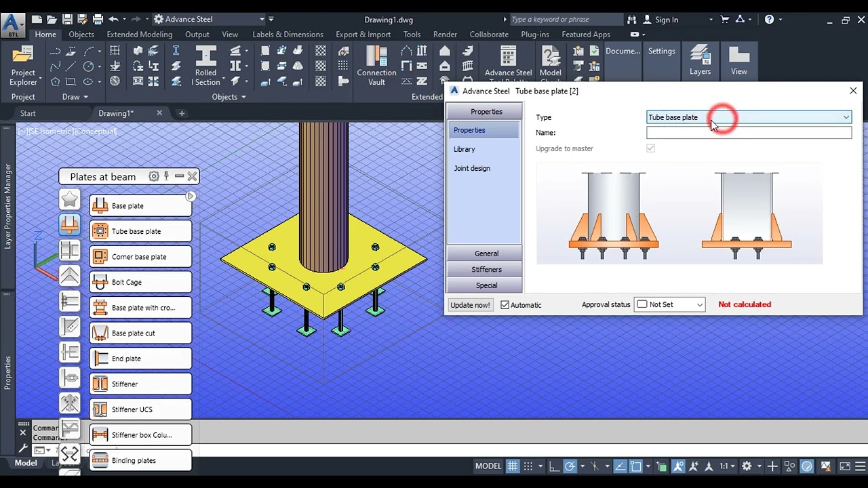The width and height of the screenshot is (868, 488).
Task: Click the Name input field
Action: click(749, 133)
